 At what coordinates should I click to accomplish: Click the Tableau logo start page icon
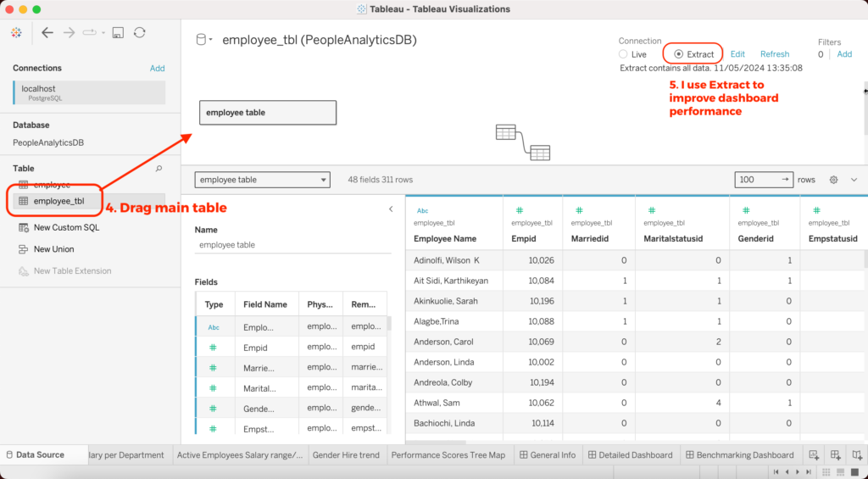tap(16, 32)
